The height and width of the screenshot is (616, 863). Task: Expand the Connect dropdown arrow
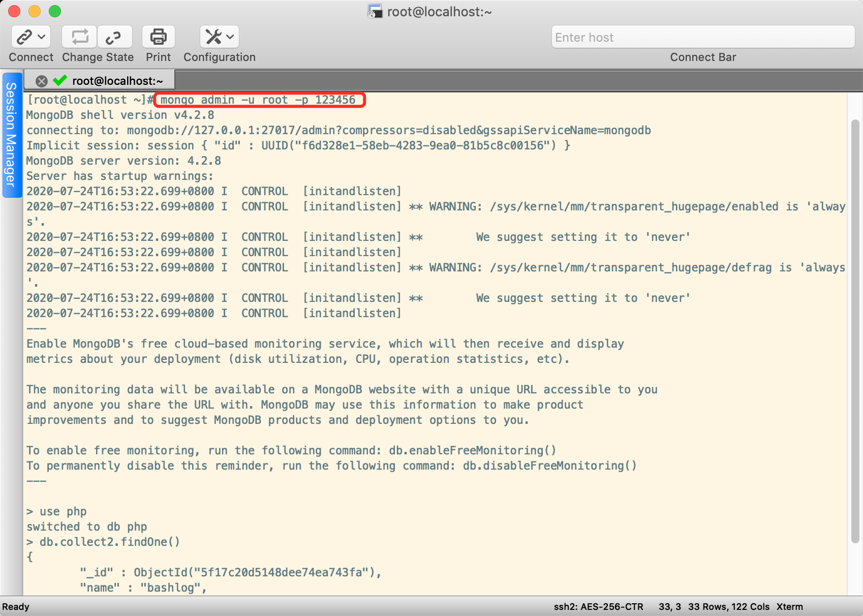(42, 37)
